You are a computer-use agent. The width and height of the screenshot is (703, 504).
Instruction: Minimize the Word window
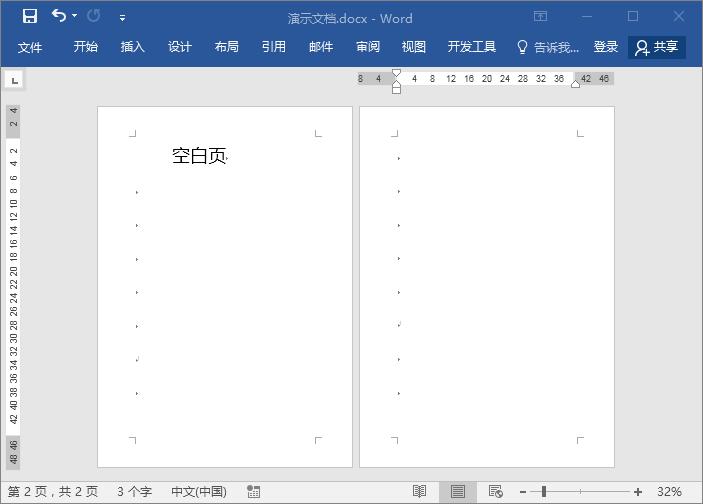(x=587, y=17)
